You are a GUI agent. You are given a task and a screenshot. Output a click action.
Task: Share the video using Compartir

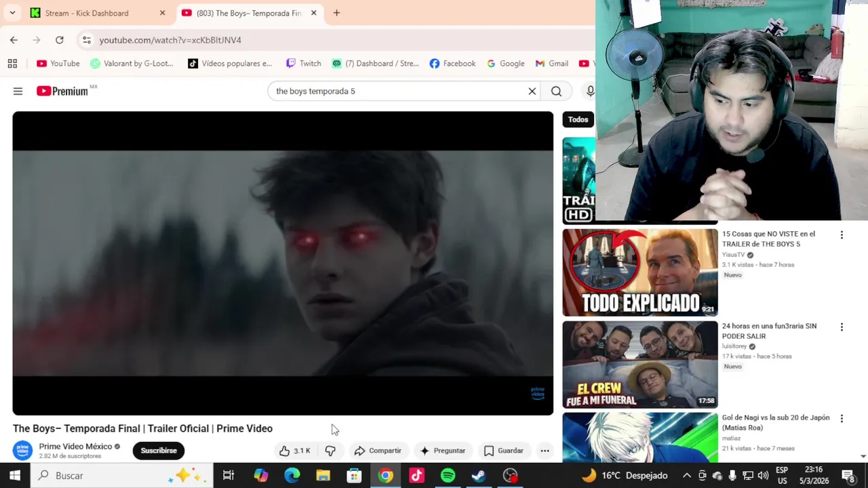378,451
